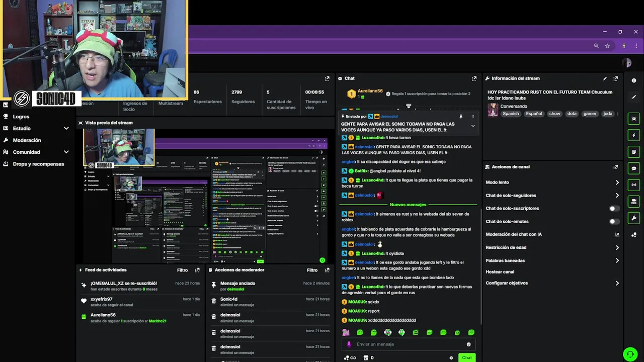Click the Spanish tag chip
Viewport: 644px width, 362px height.
tap(511, 114)
